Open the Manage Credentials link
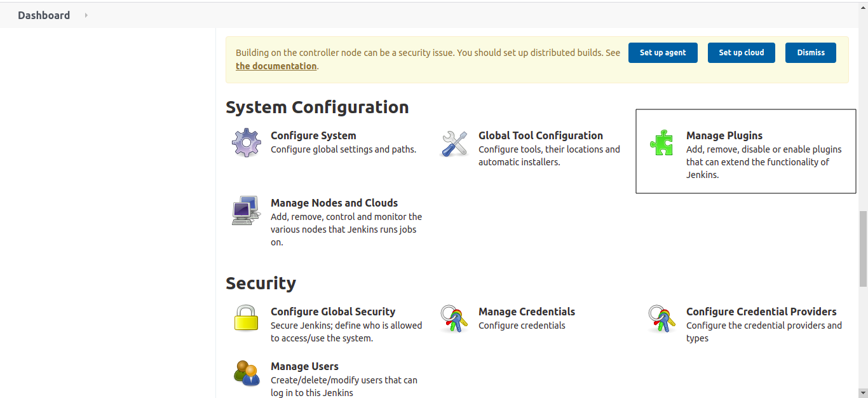 [527, 312]
